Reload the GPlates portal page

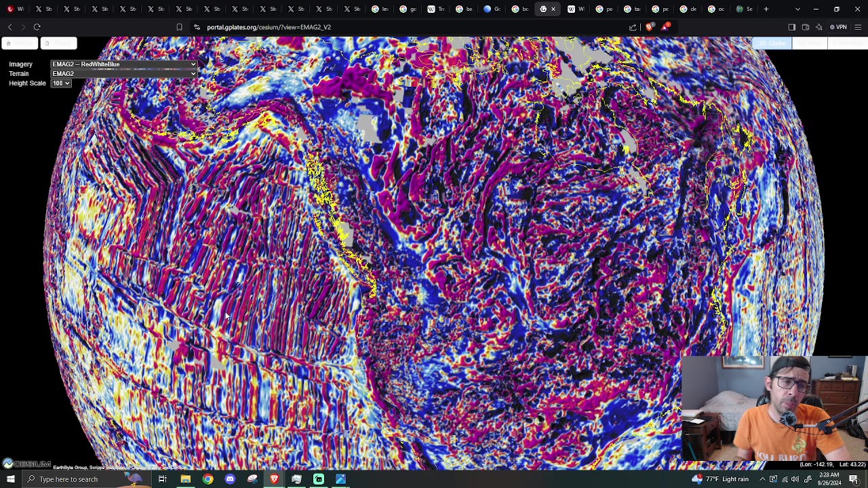click(x=37, y=27)
